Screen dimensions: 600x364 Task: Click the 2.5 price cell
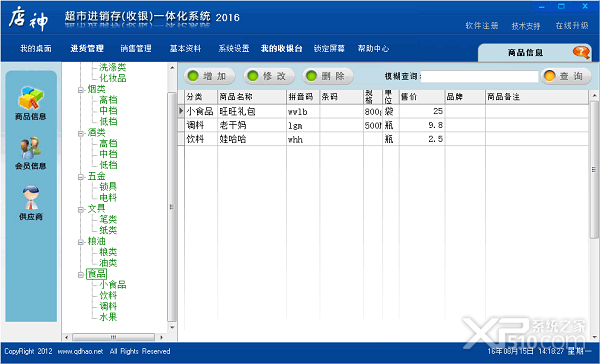point(422,139)
